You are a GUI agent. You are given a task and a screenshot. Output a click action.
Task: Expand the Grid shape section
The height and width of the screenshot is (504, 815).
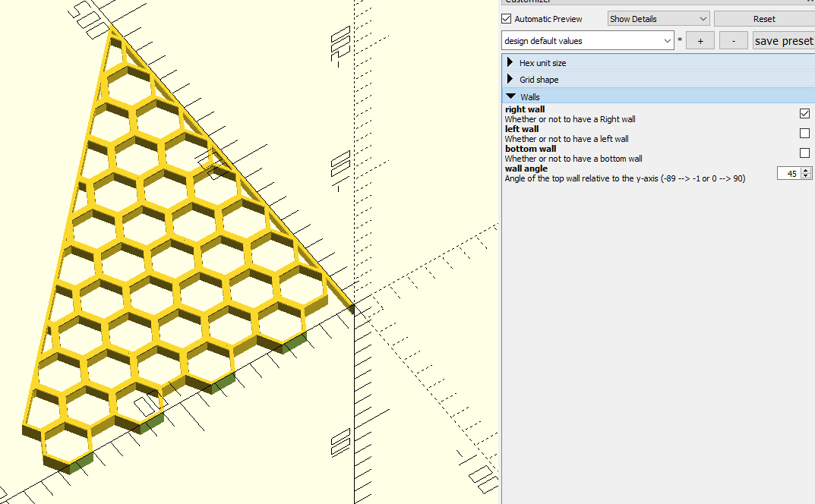tap(658, 79)
